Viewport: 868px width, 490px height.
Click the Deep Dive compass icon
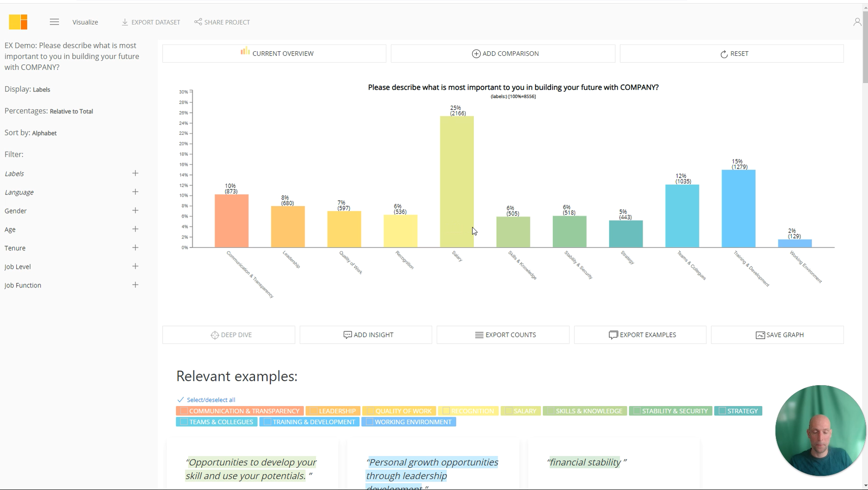215,335
